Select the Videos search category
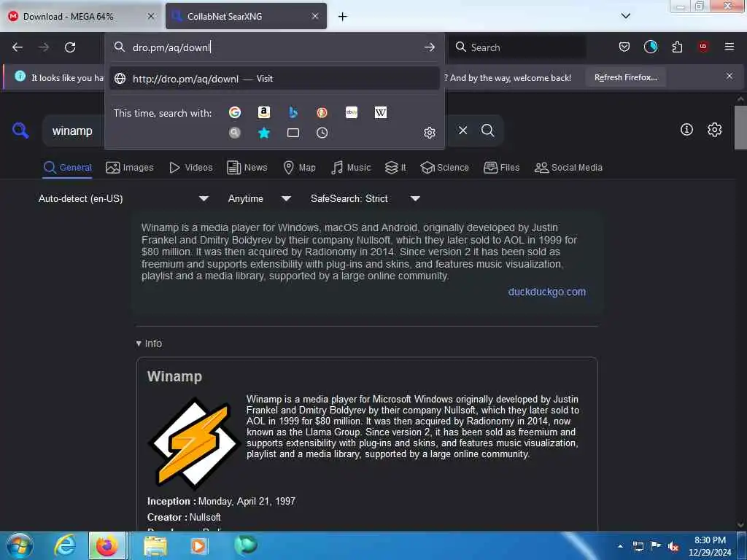The image size is (747, 560). [x=191, y=168]
